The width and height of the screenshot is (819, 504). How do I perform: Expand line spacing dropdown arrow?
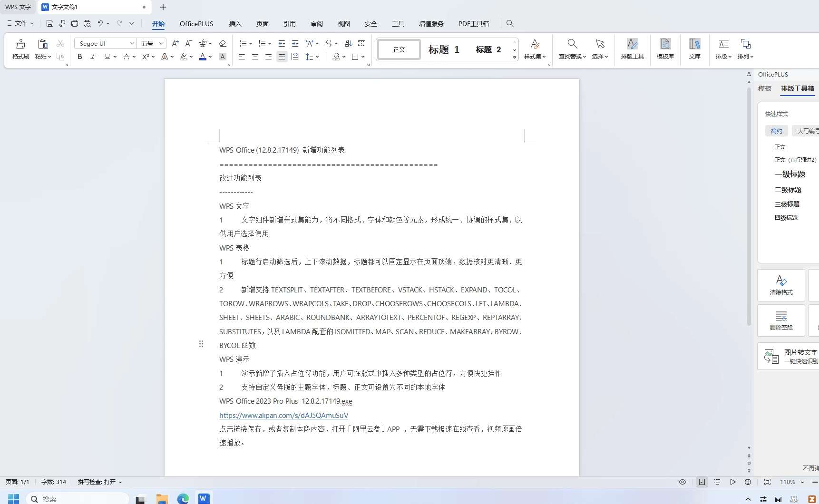[317, 57]
